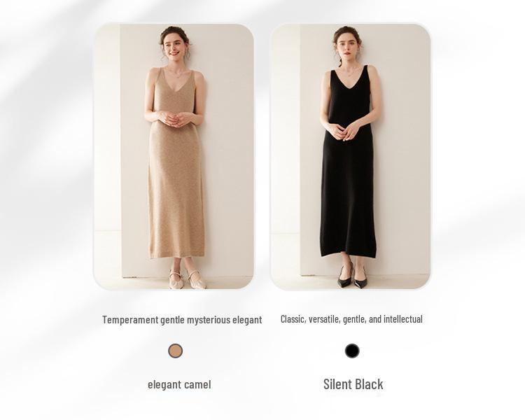
Task: Click 'Temperament gentle mysterious elegant' caption
Action: (182, 319)
